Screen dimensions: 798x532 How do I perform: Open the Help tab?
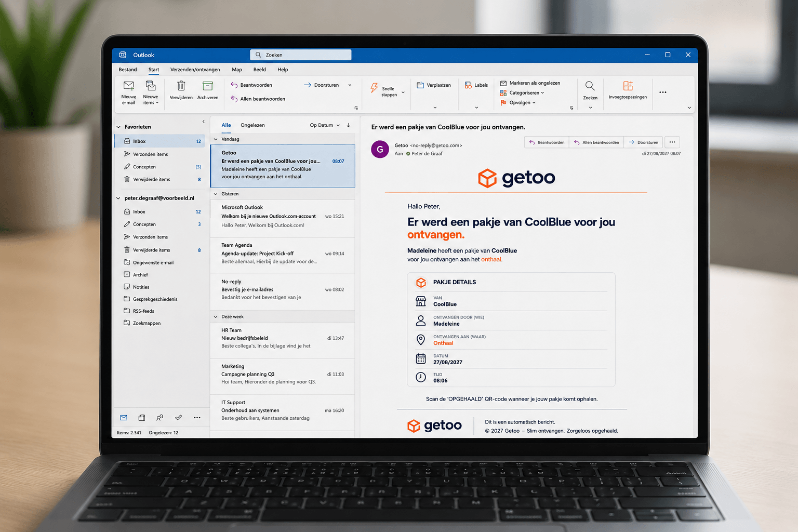click(x=283, y=70)
